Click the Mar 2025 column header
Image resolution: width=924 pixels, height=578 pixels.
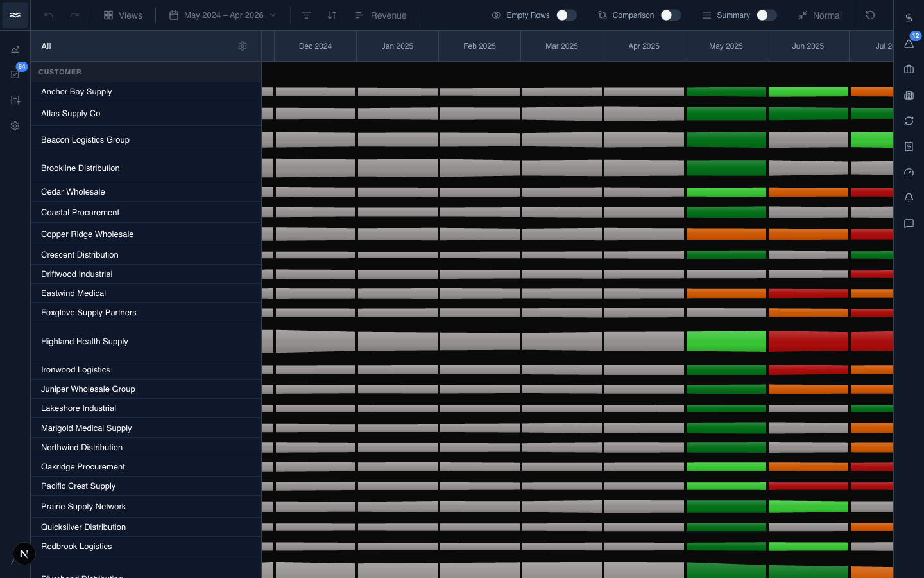[x=561, y=46]
